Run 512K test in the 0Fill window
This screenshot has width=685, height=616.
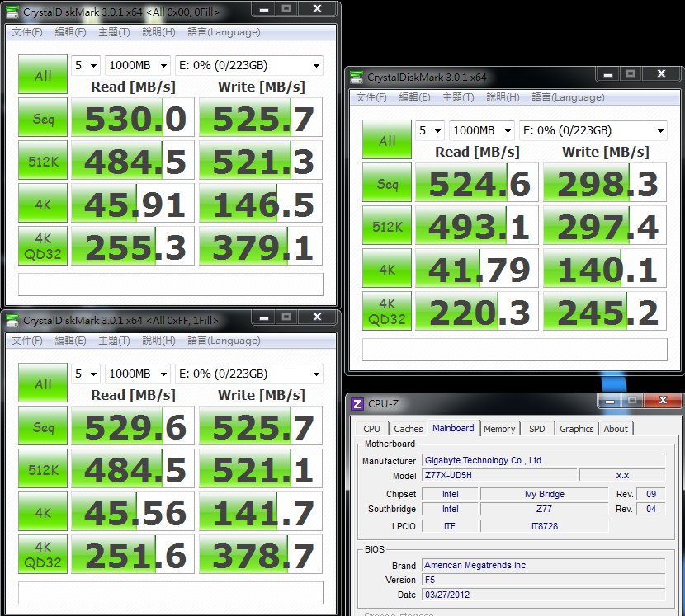pyautogui.click(x=43, y=161)
